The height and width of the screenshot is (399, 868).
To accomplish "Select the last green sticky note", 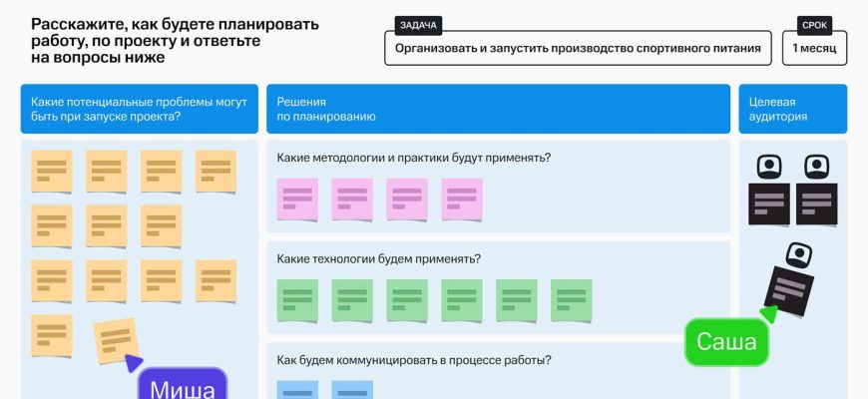I will [x=572, y=299].
